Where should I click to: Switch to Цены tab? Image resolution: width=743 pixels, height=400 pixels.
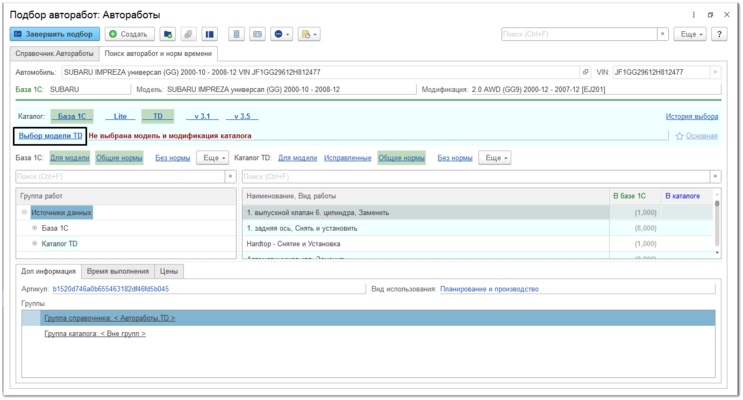pos(169,271)
